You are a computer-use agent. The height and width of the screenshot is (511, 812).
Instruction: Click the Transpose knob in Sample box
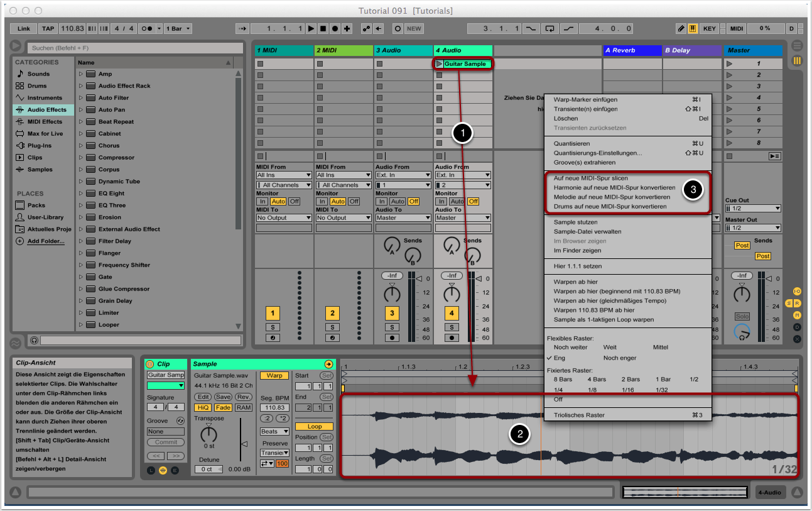[x=208, y=434]
